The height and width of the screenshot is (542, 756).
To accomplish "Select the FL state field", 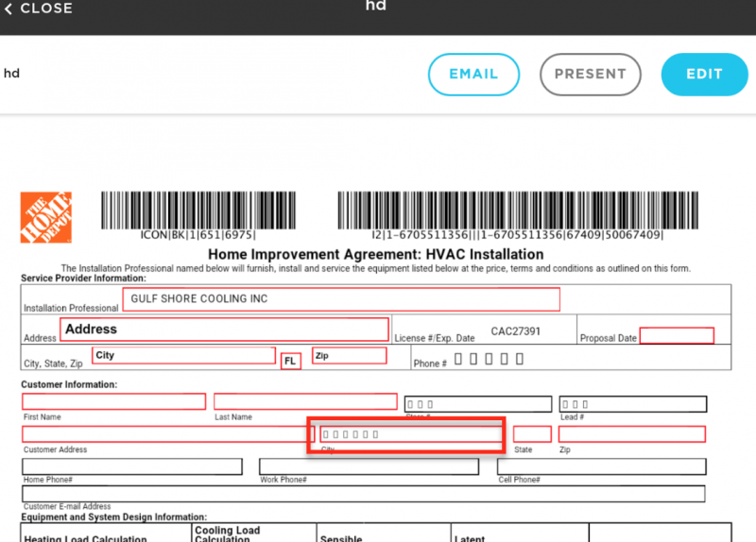I will pos(290,362).
